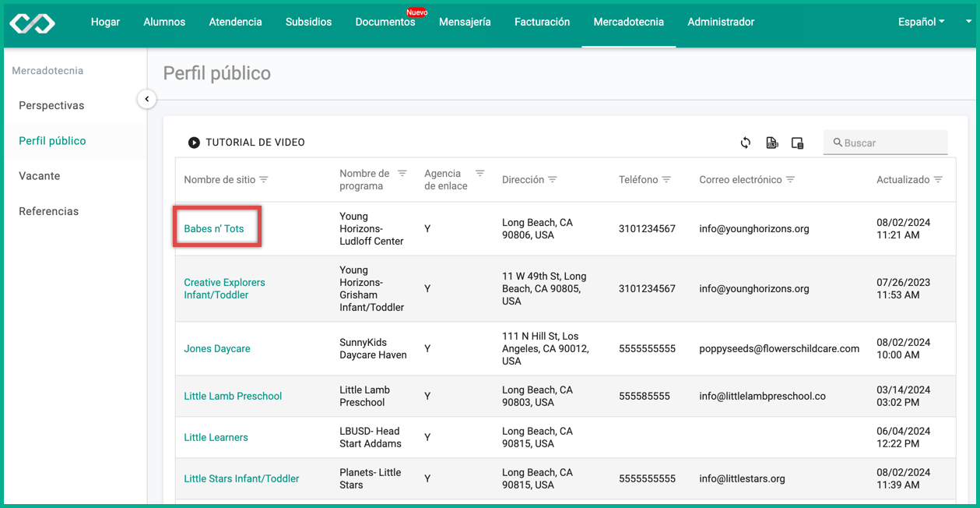980x508 pixels.
Task: Click date 03/14/2024 03:02 PM cell
Action: tap(904, 396)
